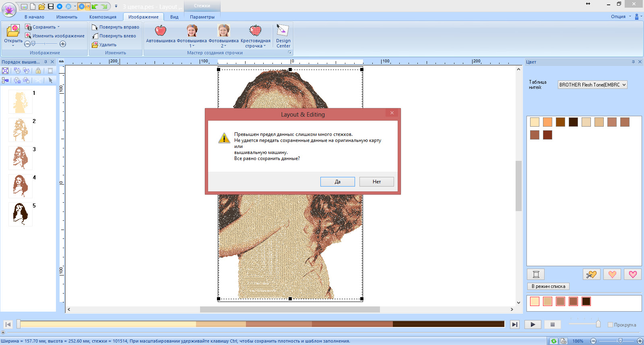The width and height of the screenshot is (644, 345).
Task: Expand the Фотовышивка 2 dropdown
Action: (x=225, y=46)
